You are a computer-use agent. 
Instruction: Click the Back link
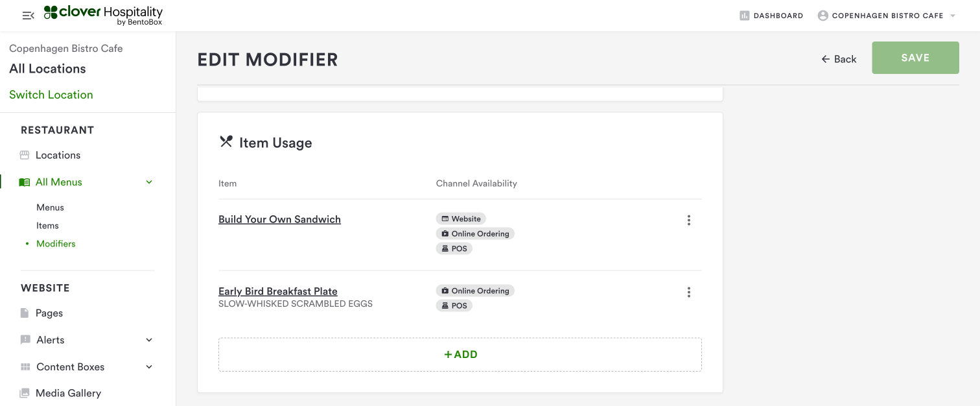tap(839, 59)
